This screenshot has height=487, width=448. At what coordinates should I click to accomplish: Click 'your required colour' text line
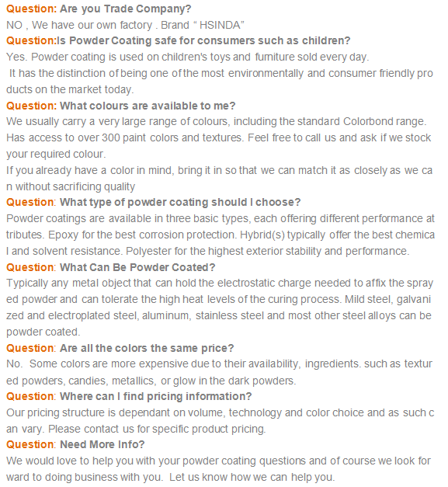point(56,154)
